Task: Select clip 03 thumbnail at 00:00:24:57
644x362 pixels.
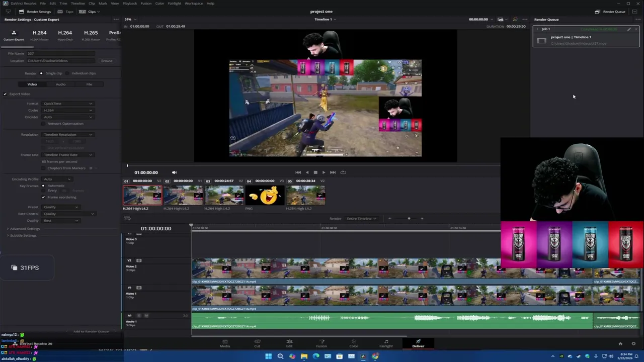Action: (224, 196)
